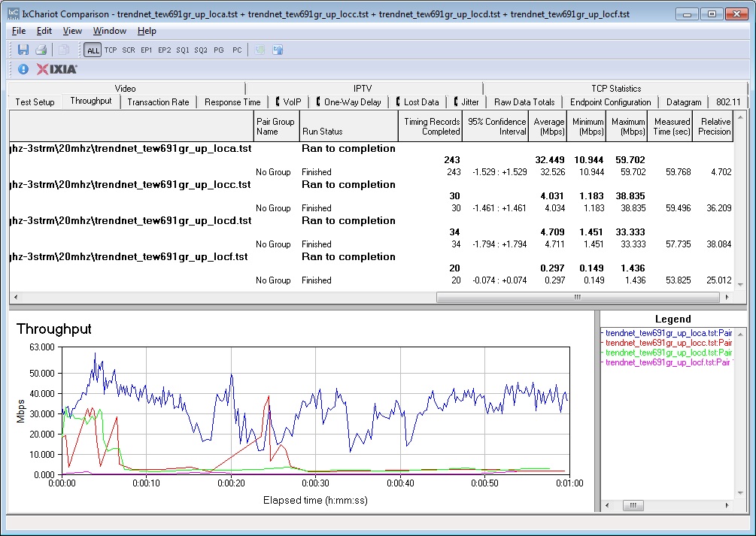The image size is (756, 536).
Task: Click the green export toolbar icon
Action: 260,50
